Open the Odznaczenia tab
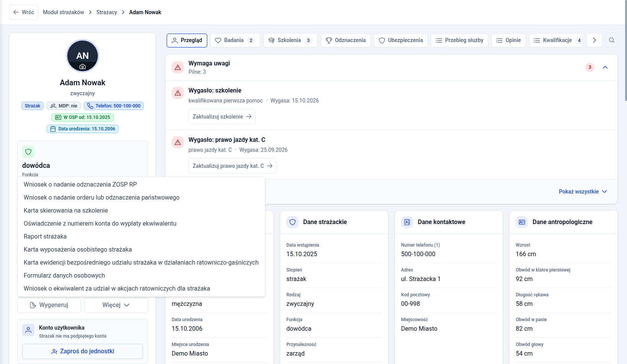Image resolution: width=627 pixels, height=364 pixels. 346,40
